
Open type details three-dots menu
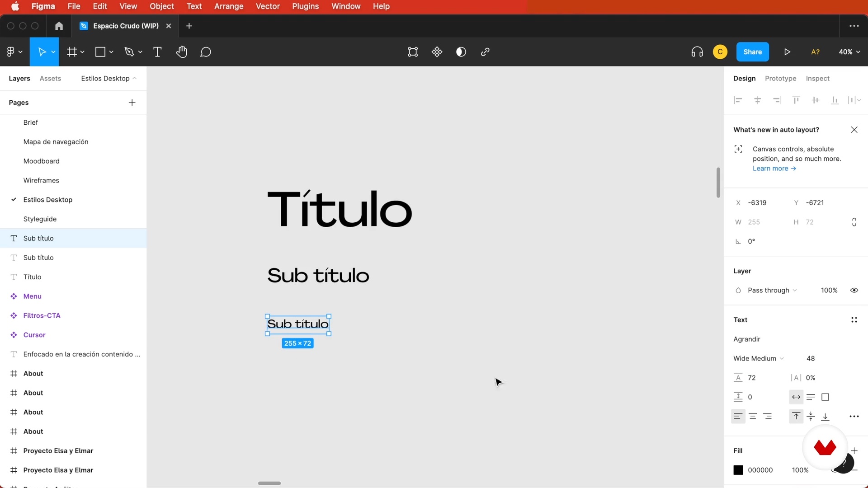coord(854,417)
